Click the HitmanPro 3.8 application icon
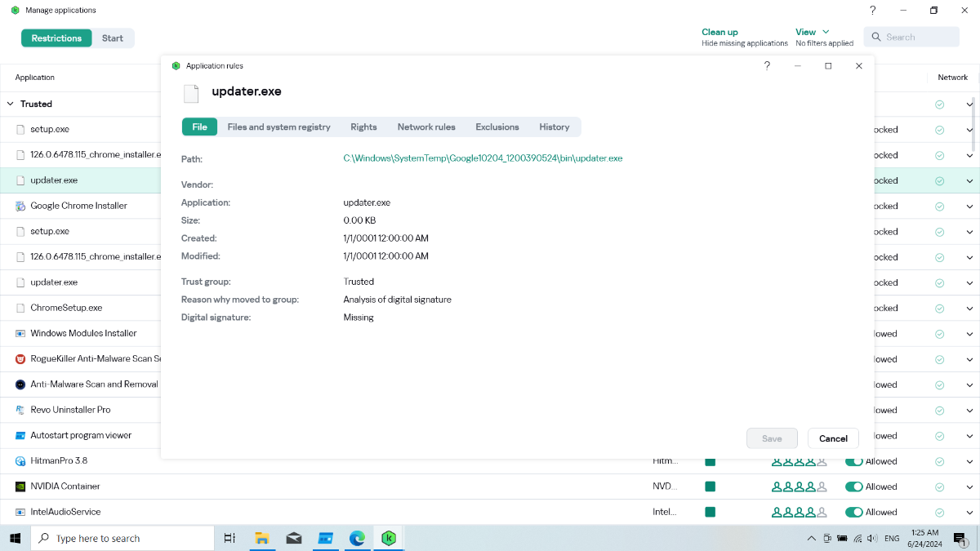Image resolution: width=980 pixels, height=551 pixels. tap(20, 461)
